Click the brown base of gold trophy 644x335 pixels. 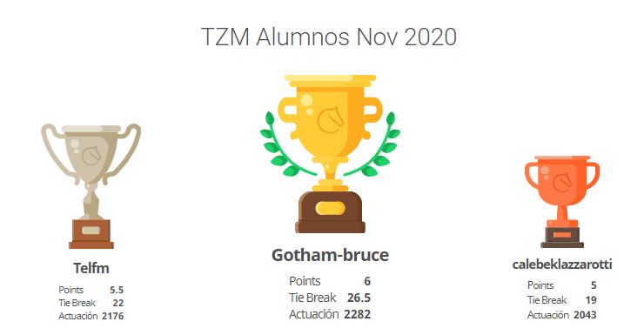pos(330,212)
